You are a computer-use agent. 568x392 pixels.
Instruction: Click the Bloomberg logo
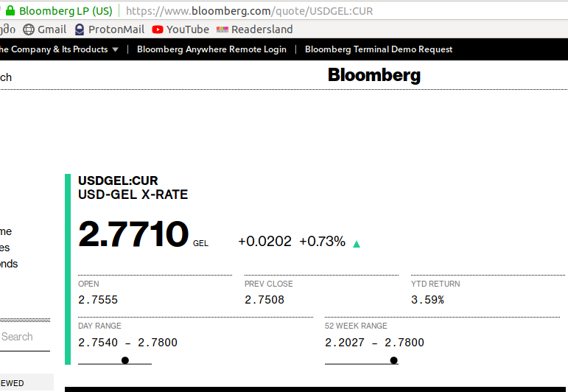374,75
